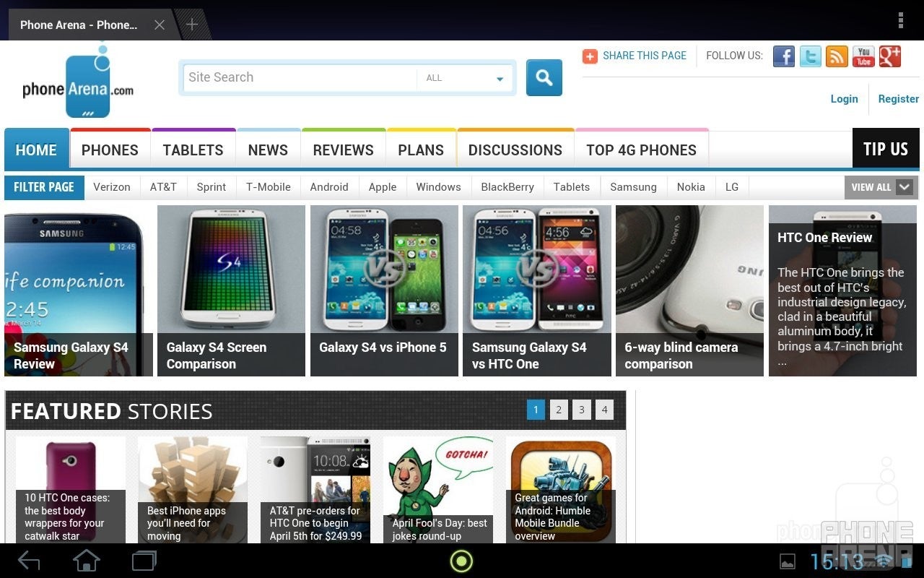The image size is (924, 578).
Task: Open the TABLETS menu tab
Action: 193,150
